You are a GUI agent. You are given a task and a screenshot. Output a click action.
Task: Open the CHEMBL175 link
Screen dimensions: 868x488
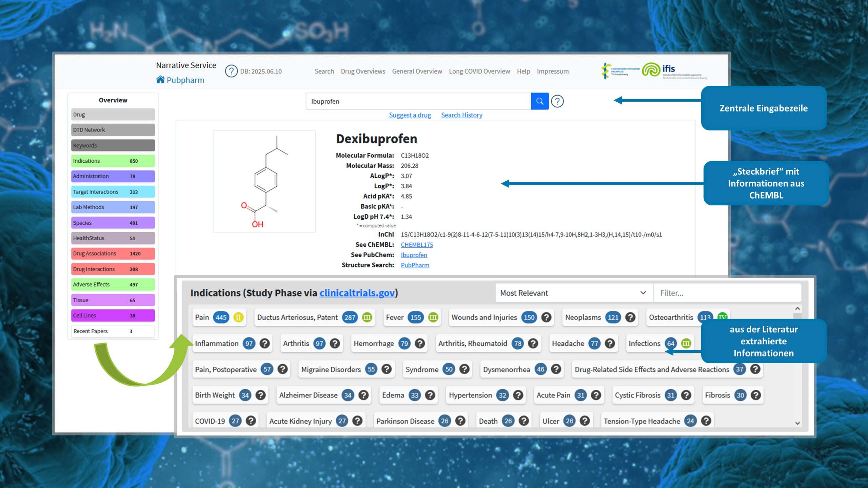click(417, 245)
